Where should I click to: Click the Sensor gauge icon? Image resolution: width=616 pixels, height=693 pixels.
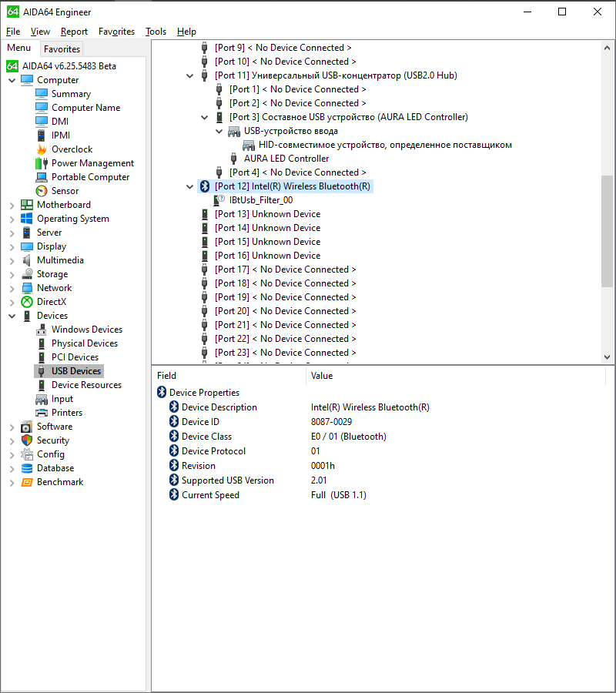click(42, 191)
